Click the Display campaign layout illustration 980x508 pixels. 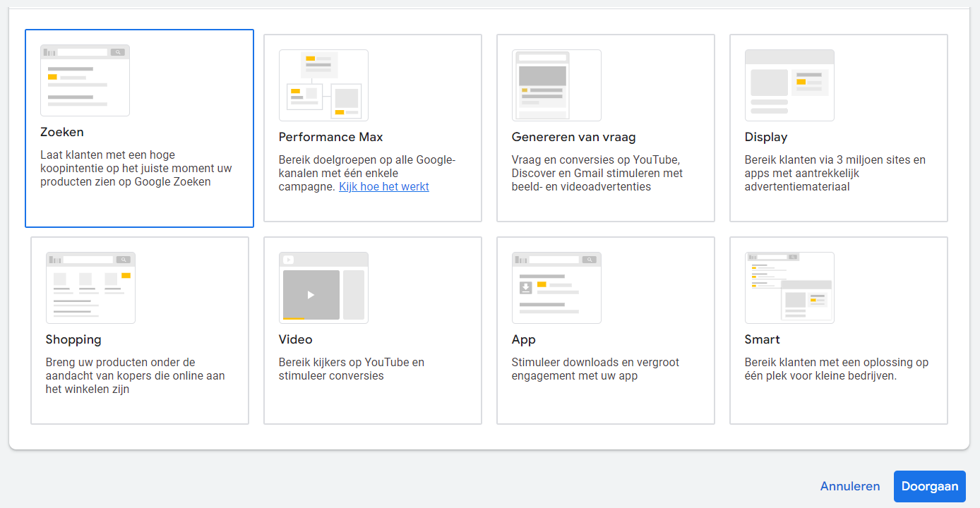pos(789,85)
